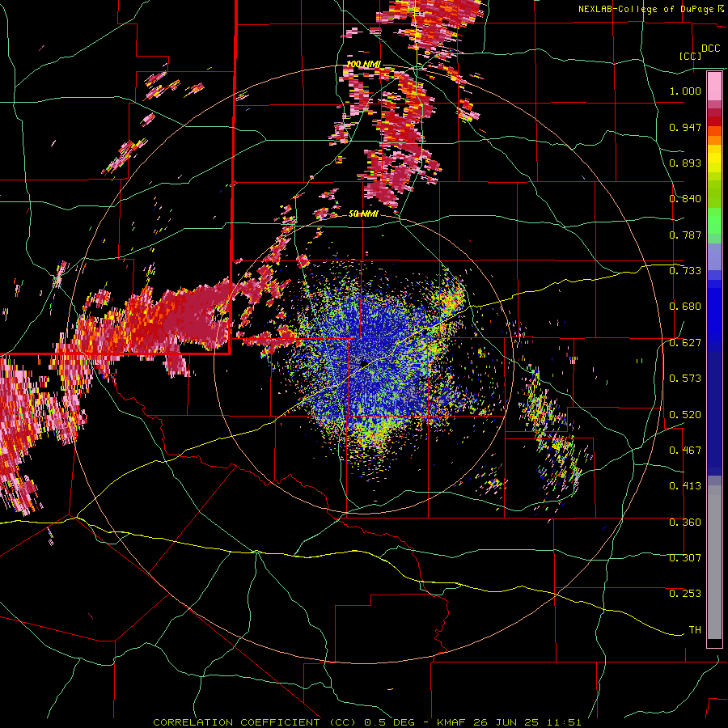The height and width of the screenshot is (728, 728).
Task: Select the 0.467 scale value
Action: pyautogui.click(x=685, y=451)
